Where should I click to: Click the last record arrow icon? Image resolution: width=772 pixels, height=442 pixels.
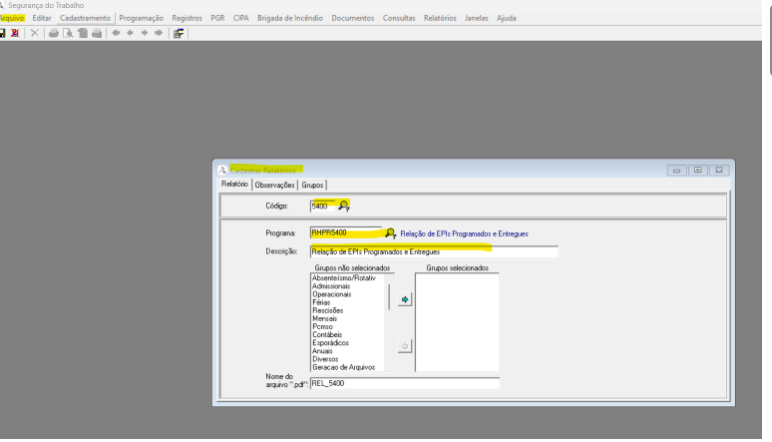pos(159,33)
